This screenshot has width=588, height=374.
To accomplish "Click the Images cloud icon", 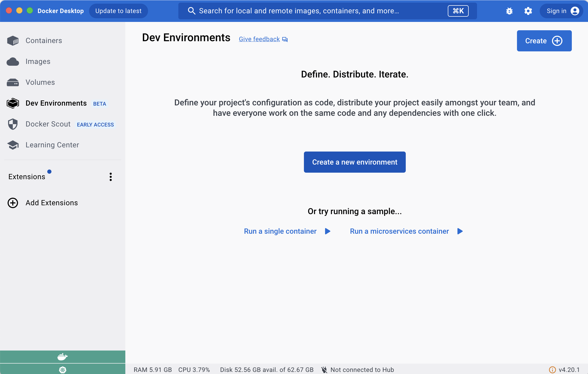I will [x=13, y=62].
